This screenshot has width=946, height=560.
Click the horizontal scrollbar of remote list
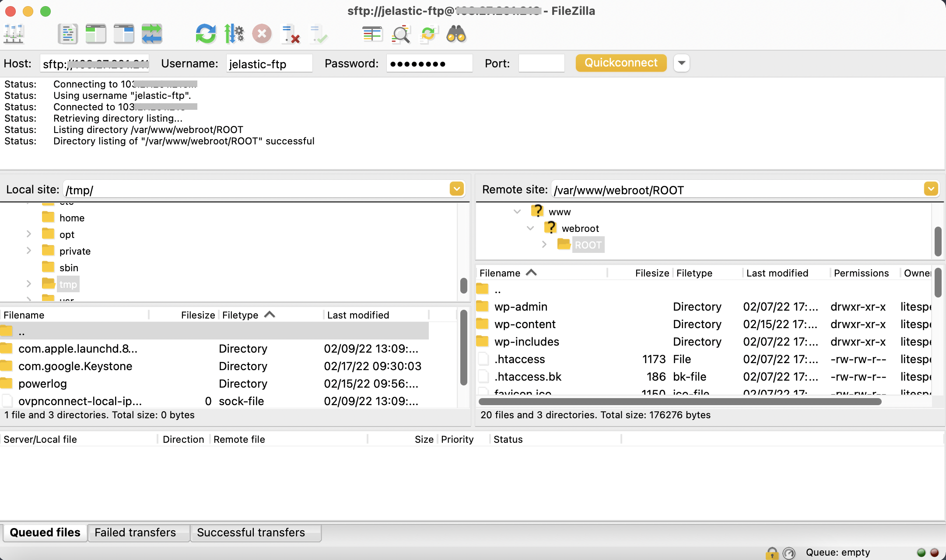point(680,402)
